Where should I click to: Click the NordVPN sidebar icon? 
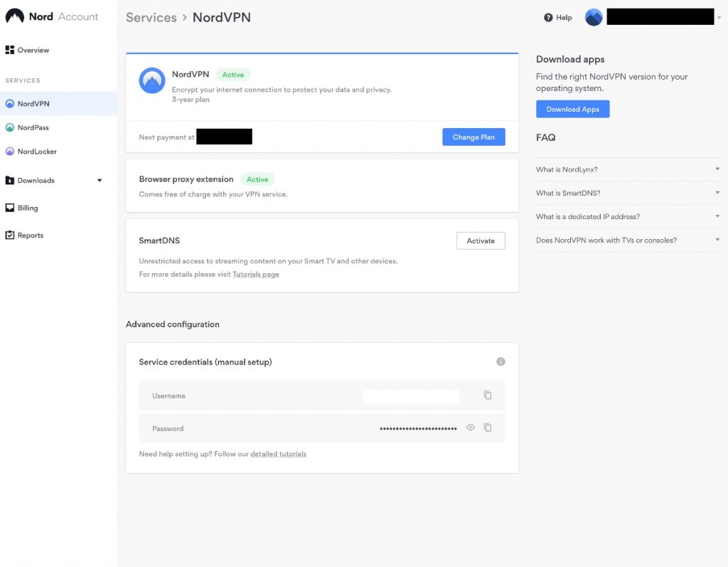click(x=10, y=103)
